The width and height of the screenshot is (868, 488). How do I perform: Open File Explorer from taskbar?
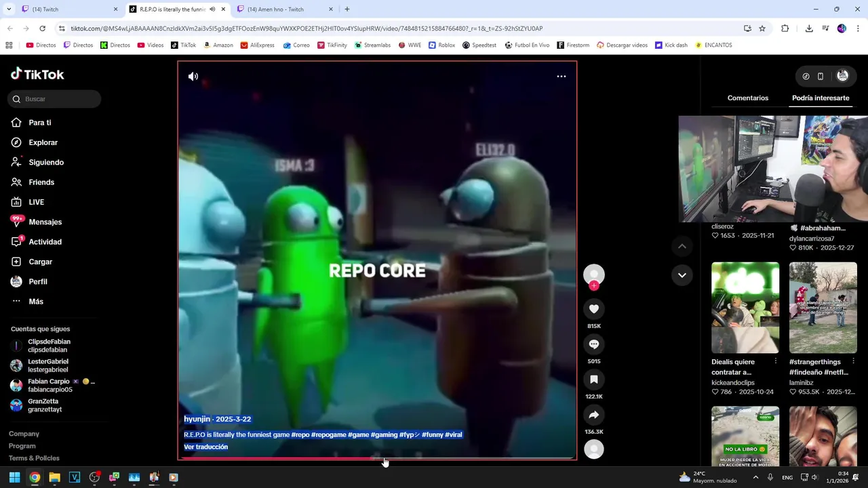(x=54, y=478)
